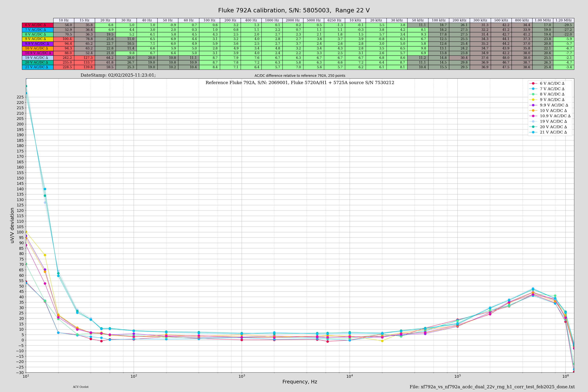Click the '-22.0' cell under 1.20 MHz
The width and height of the screenshot is (588, 392).
coord(564,34)
